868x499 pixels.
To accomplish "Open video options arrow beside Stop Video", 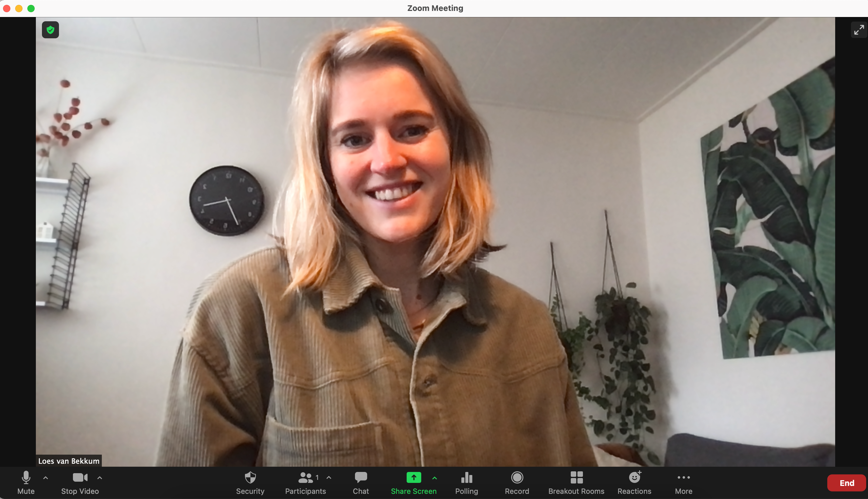I will pyautogui.click(x=100, y=477).
